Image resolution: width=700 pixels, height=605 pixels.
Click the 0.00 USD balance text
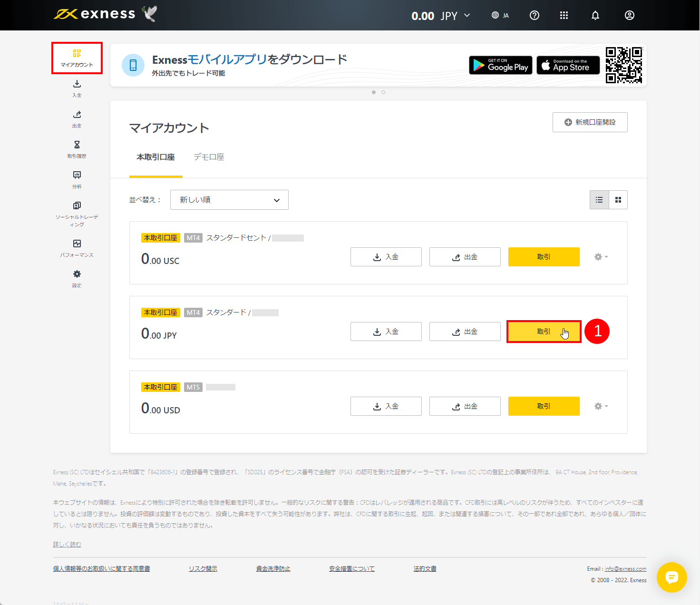pos(161,409)
